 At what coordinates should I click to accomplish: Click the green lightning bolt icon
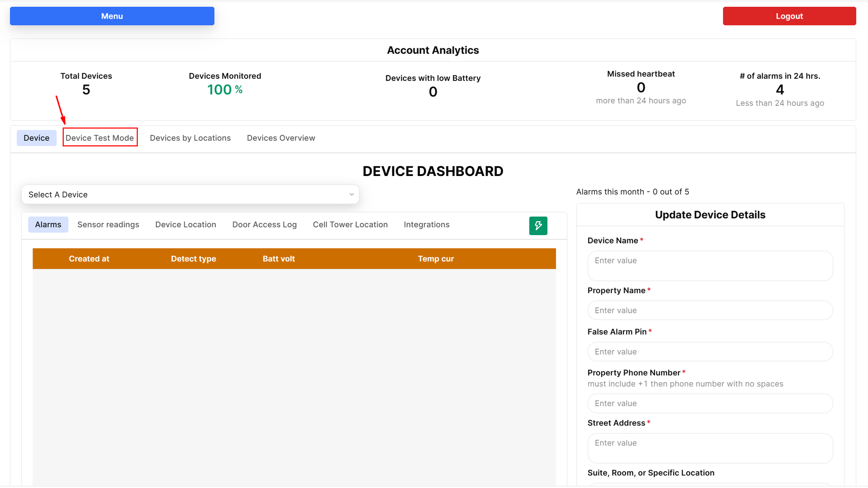point(538,226)
